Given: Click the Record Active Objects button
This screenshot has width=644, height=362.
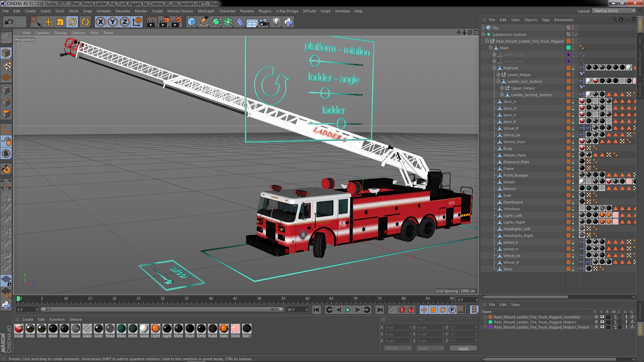Looking at the screenshot, I should point(392,310).
